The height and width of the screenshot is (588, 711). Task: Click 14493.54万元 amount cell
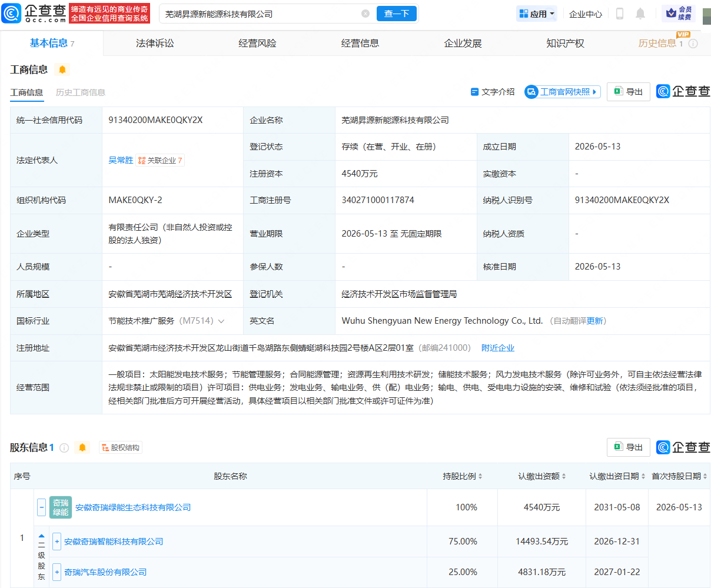pos(541,542)
